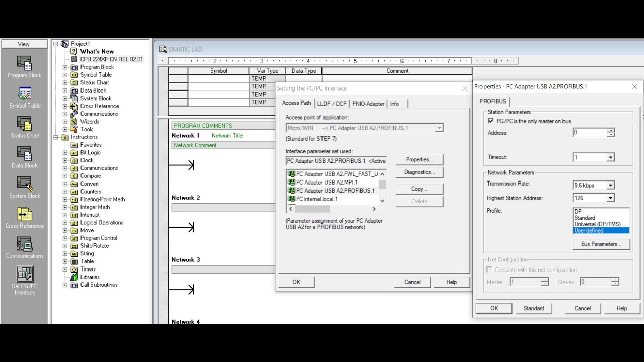This screenshot has height=362, width=644.
Task: Click Compare instruction icon
Action: [x=74, y=176]
